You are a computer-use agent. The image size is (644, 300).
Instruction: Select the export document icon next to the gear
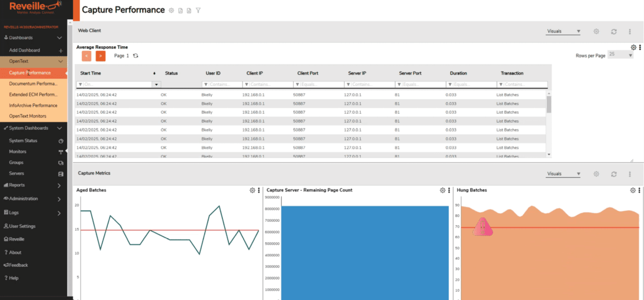[x=180, y=10]
